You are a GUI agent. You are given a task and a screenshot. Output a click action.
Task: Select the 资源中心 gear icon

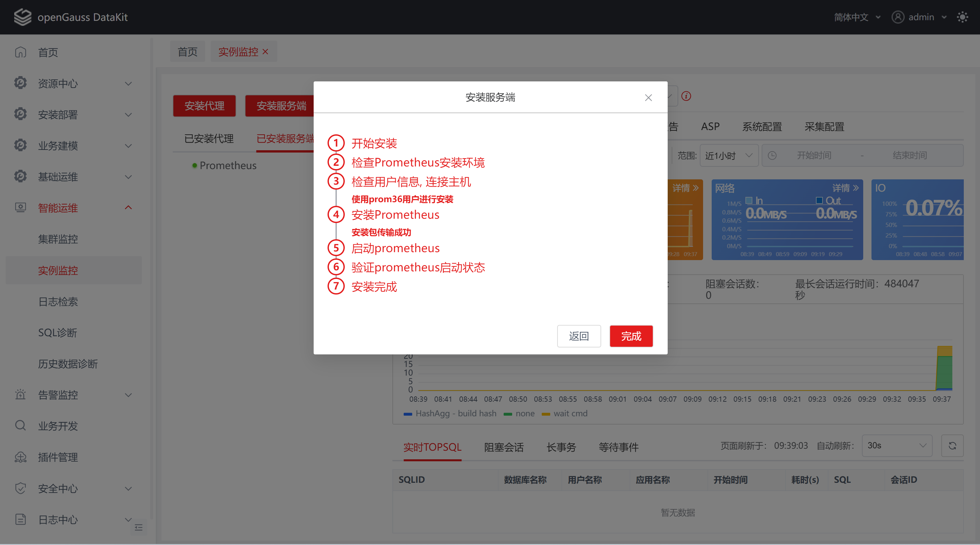(20, 83)
